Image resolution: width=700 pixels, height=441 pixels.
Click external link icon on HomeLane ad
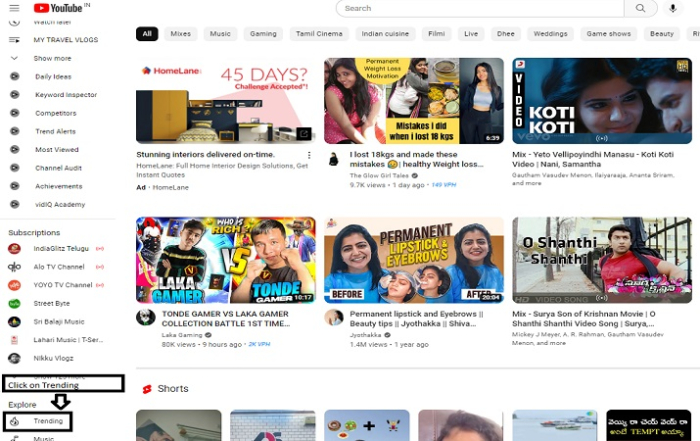[304, 133]
